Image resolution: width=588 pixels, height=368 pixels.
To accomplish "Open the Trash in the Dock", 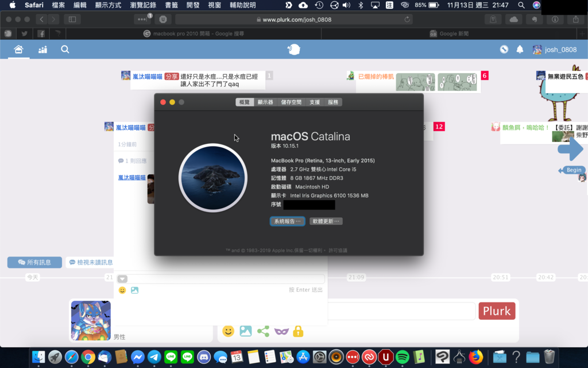I will point(549,356).
